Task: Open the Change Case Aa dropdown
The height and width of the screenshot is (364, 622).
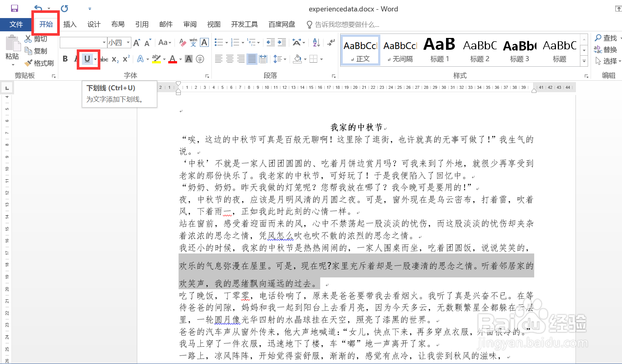Action: point(165,43)
